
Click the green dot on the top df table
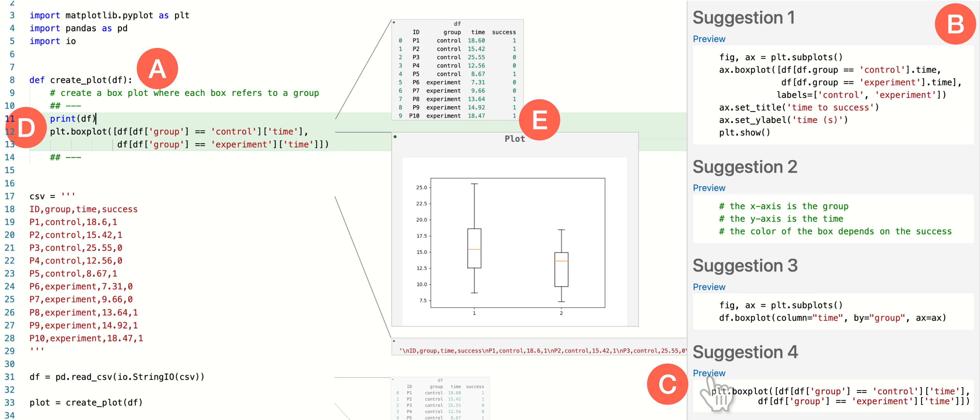(394, 22)
